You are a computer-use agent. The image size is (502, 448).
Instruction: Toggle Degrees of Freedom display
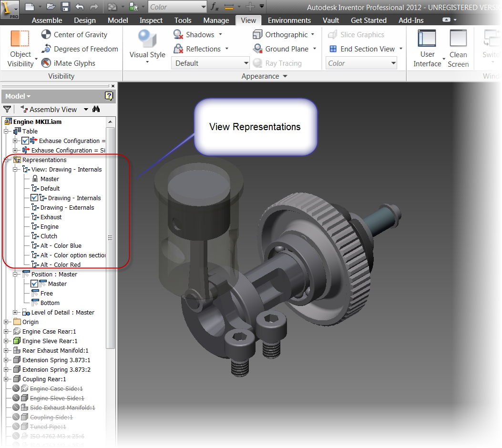[x=80, y=49]
